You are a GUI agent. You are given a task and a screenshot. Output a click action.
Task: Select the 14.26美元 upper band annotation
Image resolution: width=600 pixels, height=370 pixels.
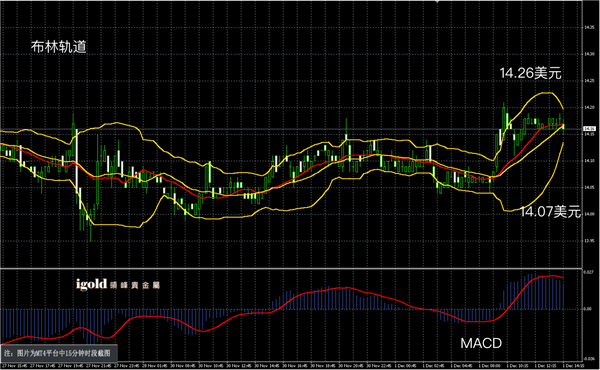click(x=530, y=73)
